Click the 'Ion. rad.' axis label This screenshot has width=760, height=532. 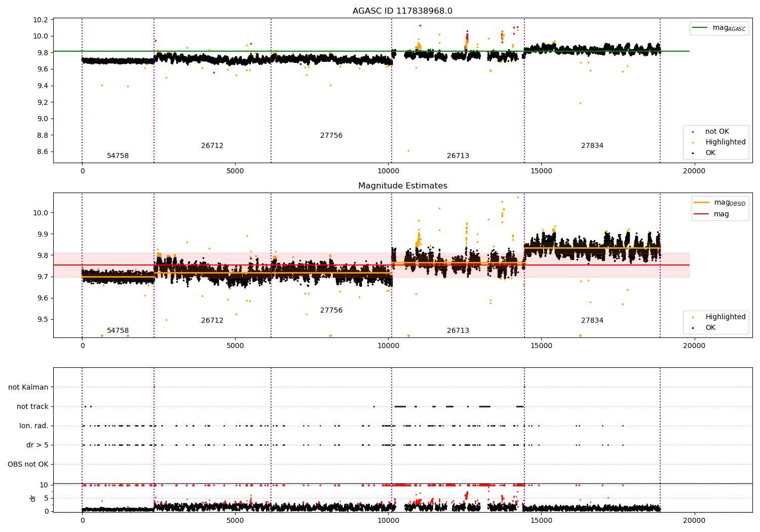(x=34, y=426)
